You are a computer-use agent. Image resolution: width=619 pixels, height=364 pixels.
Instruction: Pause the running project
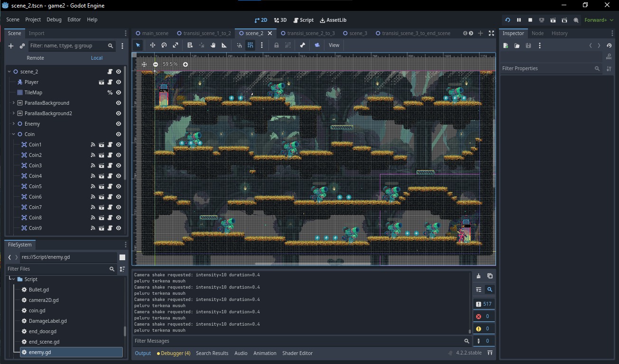(519, 20)
